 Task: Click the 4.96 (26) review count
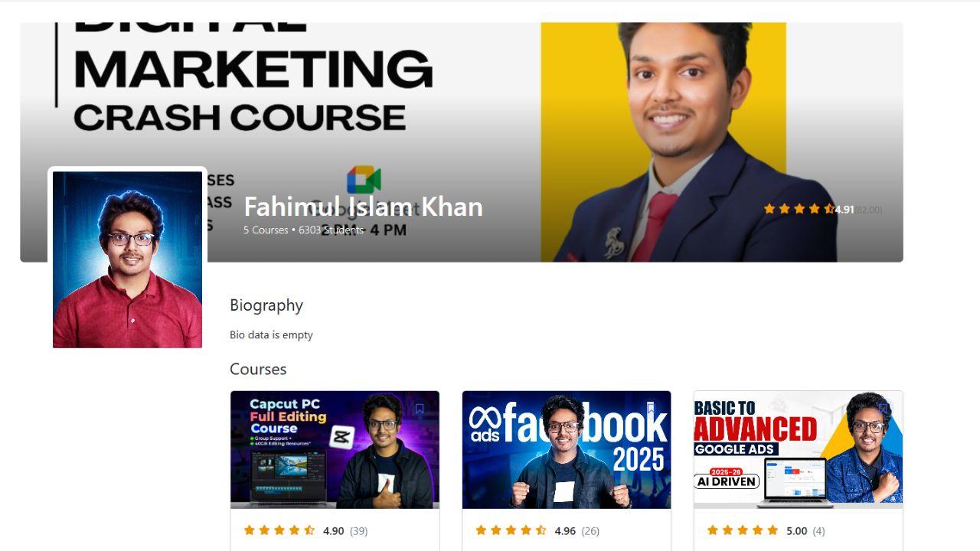tap(590, 530)
